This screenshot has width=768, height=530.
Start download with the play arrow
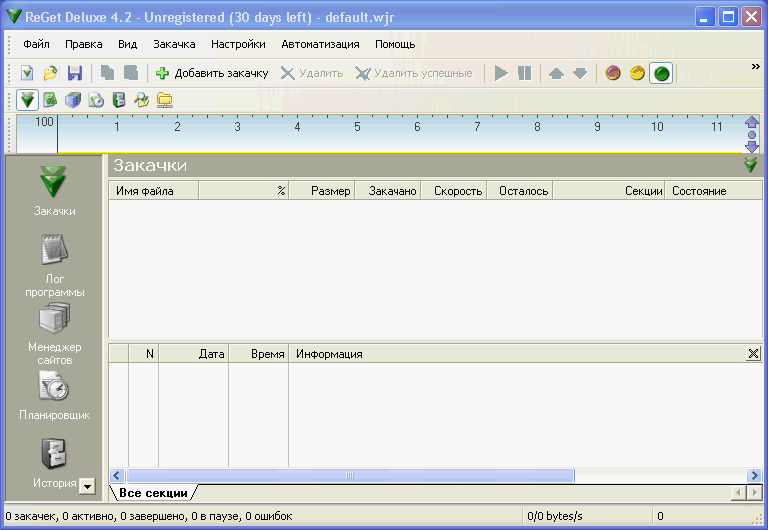click(x=501, y=73)
